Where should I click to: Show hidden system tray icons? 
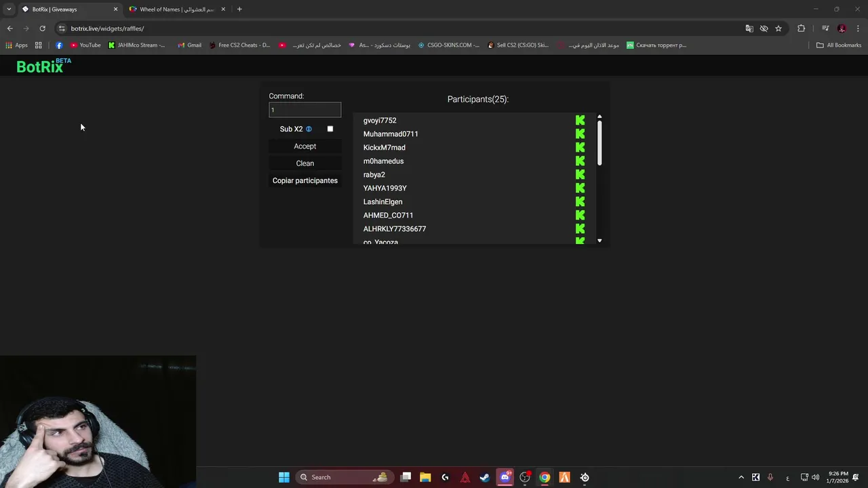tap(741, 477)
